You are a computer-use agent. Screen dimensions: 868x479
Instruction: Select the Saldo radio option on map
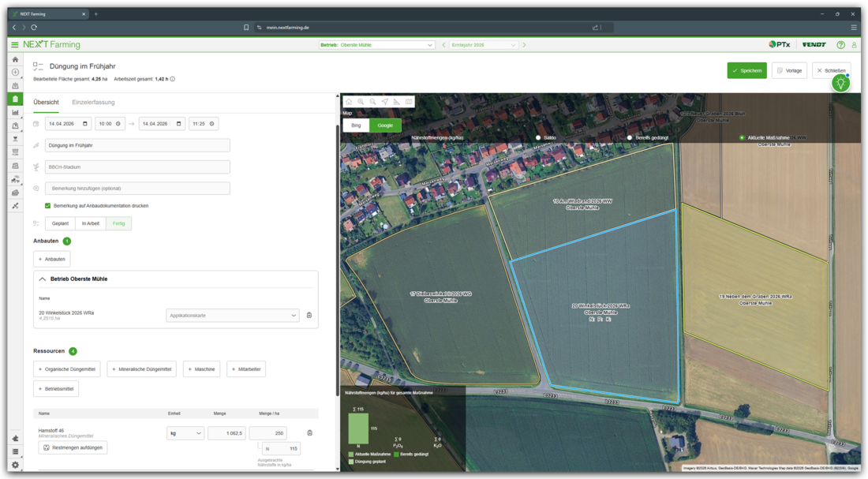pyautogui.click(x=538, y=137)
